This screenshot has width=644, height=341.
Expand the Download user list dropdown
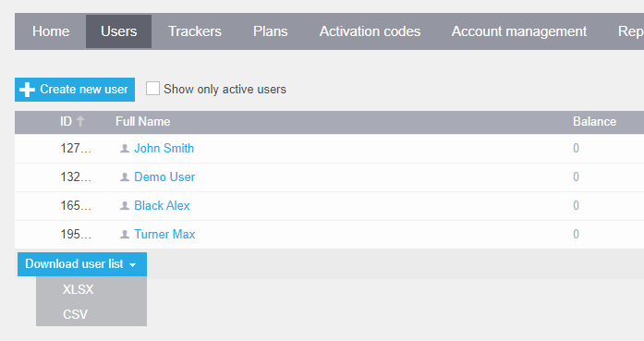click(82, 264)
